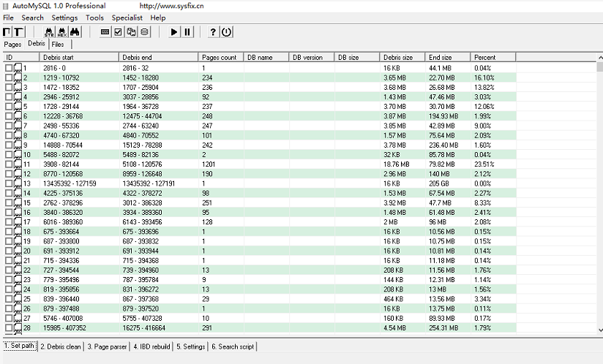Check the checkbox for debris ID 27

click(9, 318)
